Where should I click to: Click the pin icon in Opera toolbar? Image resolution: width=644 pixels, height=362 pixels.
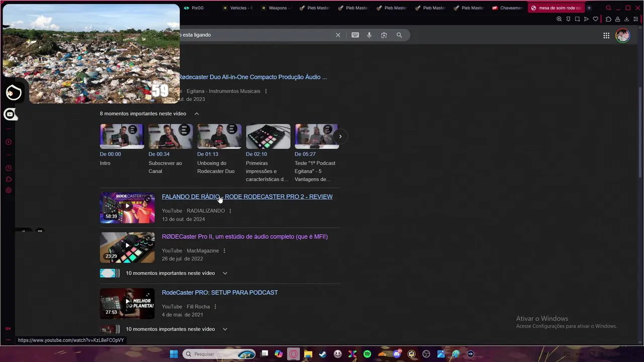point(568,19)
